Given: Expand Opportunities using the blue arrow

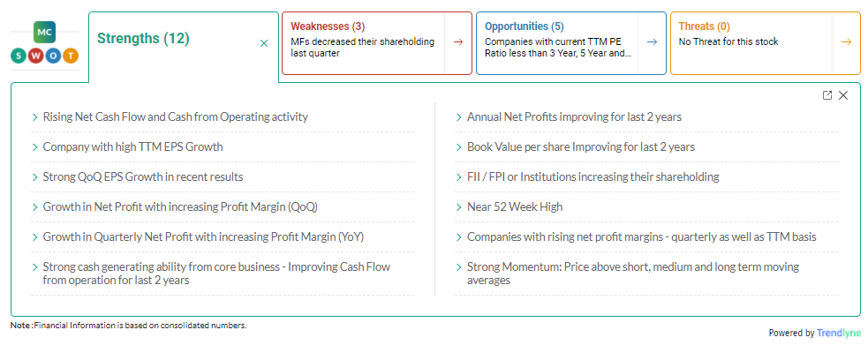Looking at the screenshot, I should 653,42.
